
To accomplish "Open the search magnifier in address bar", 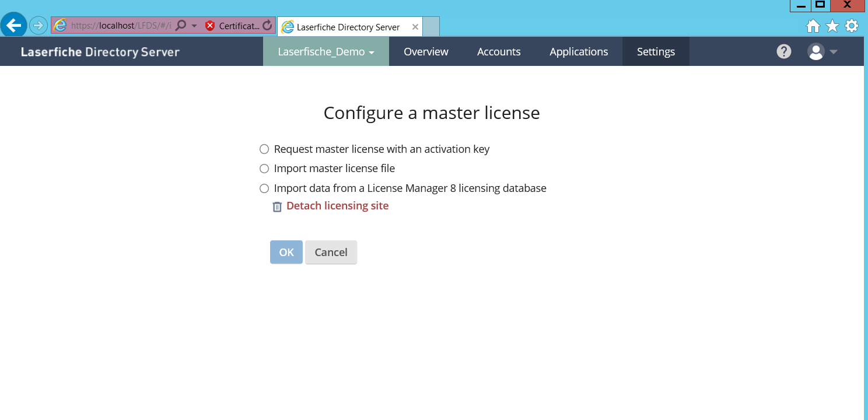I will click(x=181, y=26).
